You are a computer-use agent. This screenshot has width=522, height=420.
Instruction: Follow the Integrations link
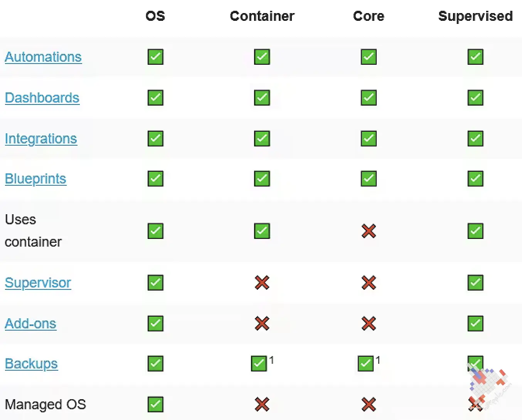pyautogui.click(x=41, y=139)
